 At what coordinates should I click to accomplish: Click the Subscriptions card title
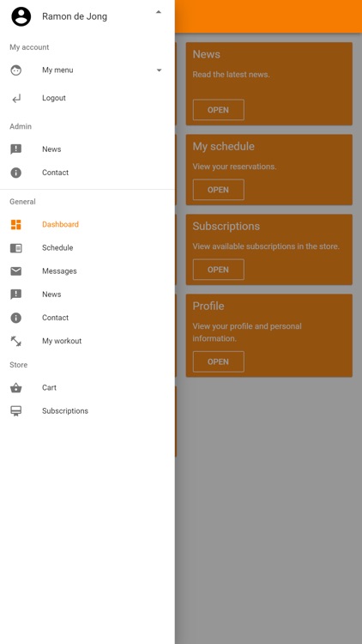tap(226, 227)
